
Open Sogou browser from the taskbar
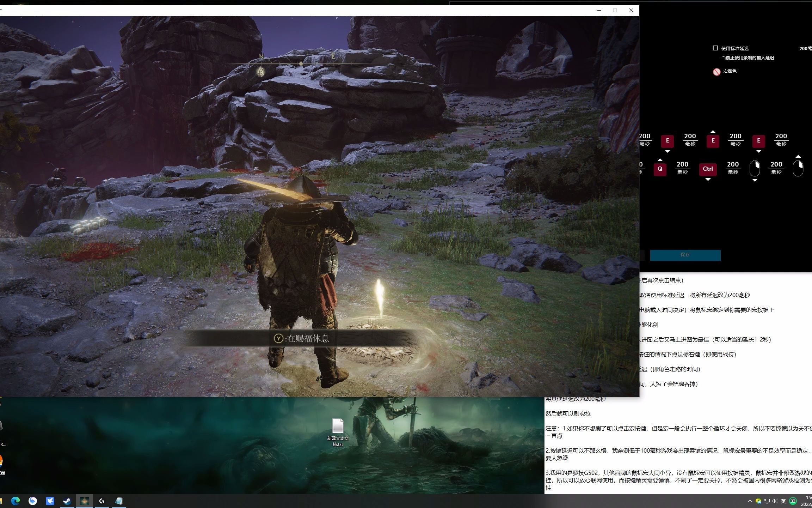pos(33,501)
